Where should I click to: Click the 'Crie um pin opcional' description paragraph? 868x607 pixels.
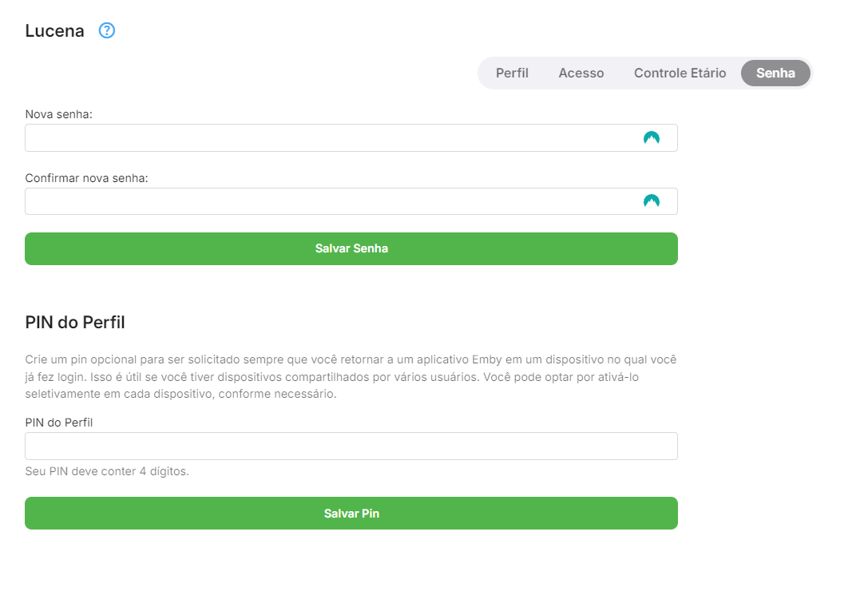(351, 377)
